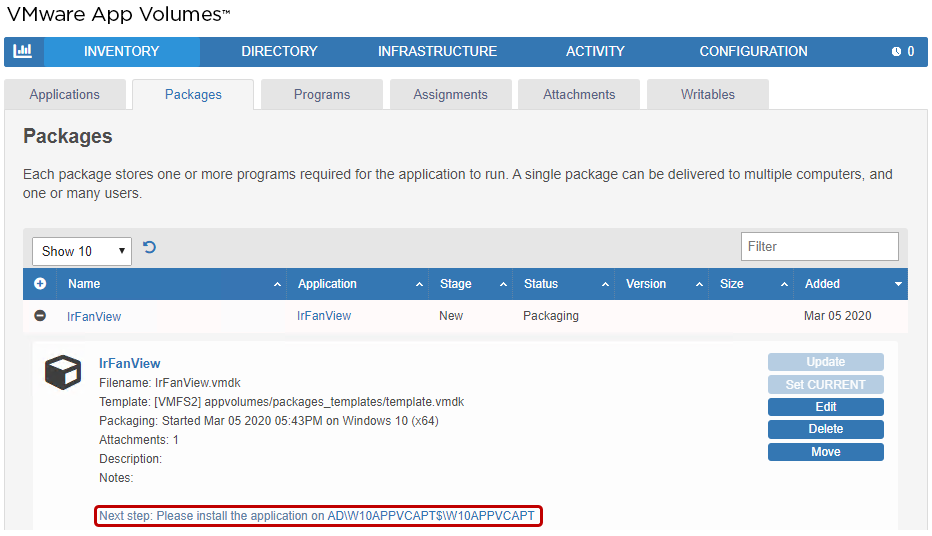This screenshot has width=932, height=536.
Task: Click the refresh packages icon
Action: pyautogui.click(x=150, y=248)
